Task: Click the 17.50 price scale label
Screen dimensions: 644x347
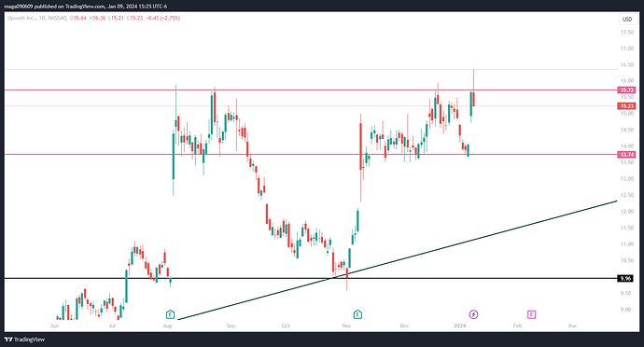Action: click(627, 32)
